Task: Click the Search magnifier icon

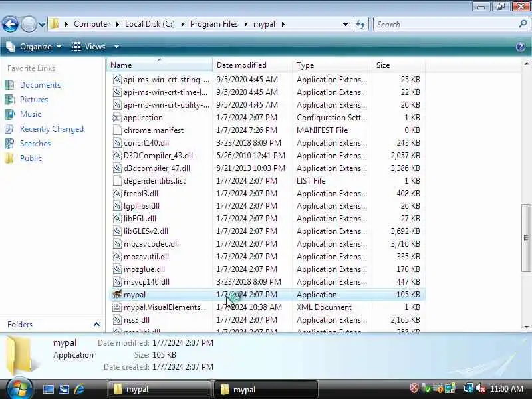Action: point(523,24)
